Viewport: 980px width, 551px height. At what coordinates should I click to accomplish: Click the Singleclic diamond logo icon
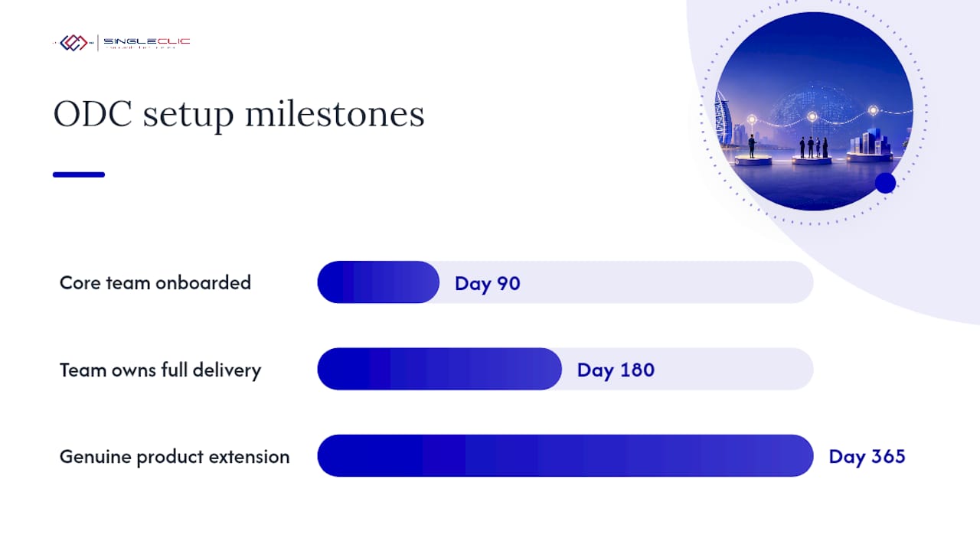point(74,43)
